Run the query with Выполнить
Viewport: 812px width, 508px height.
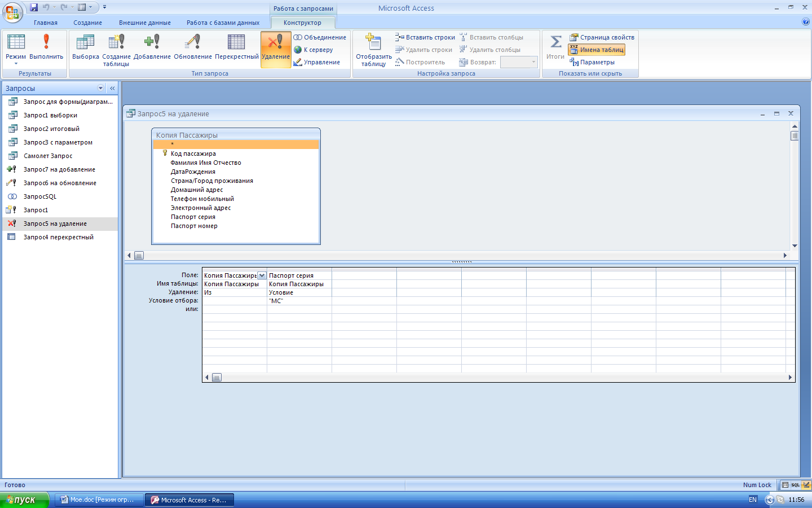[x=46, y=47]
